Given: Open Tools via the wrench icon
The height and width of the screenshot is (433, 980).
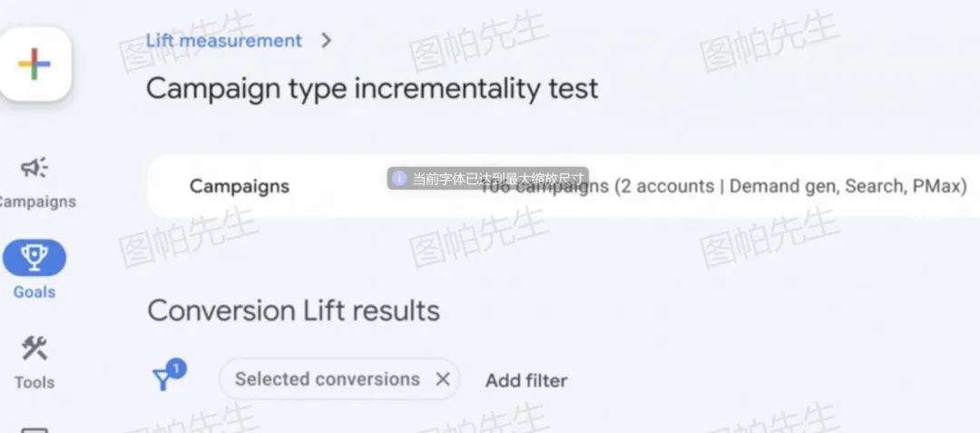Looking at the screenshot, I should point(34,349).
